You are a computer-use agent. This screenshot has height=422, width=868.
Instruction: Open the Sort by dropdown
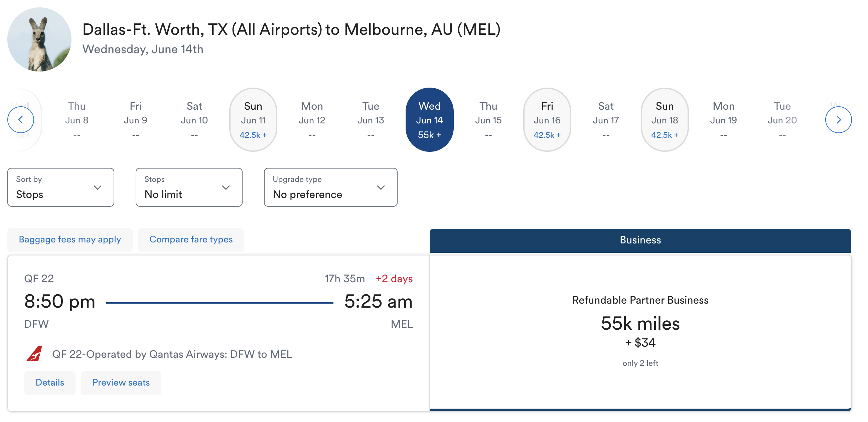(61, 187)
